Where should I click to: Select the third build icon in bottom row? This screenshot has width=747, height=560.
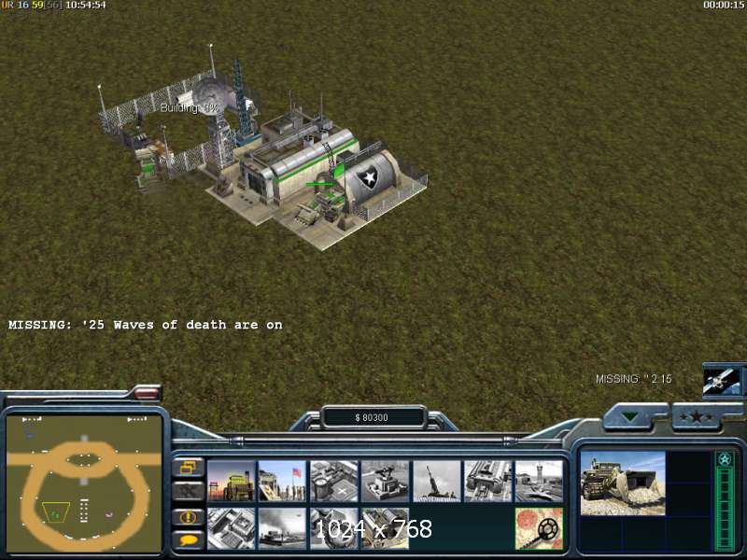pyautogui.click(x=333, y=528)
